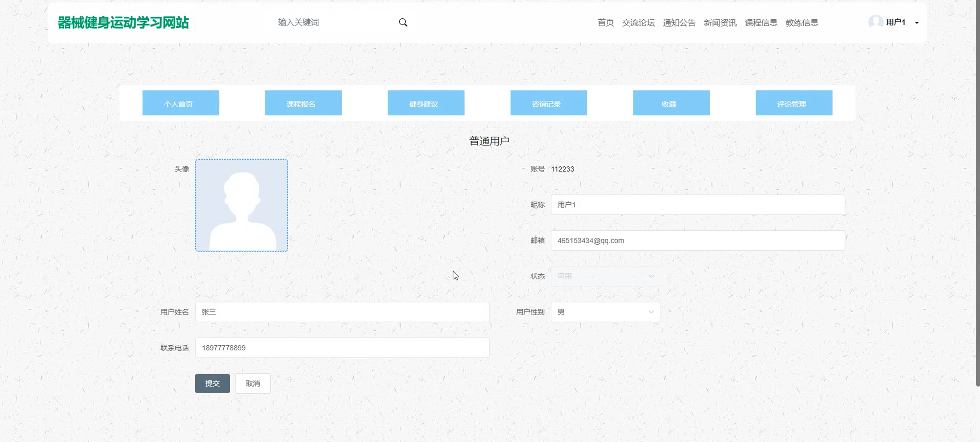The height and width of the screenshot is (442, 980).
Task: Open the 状态 status dropdown
Action: pyautogui.click(x=605, y=276)
